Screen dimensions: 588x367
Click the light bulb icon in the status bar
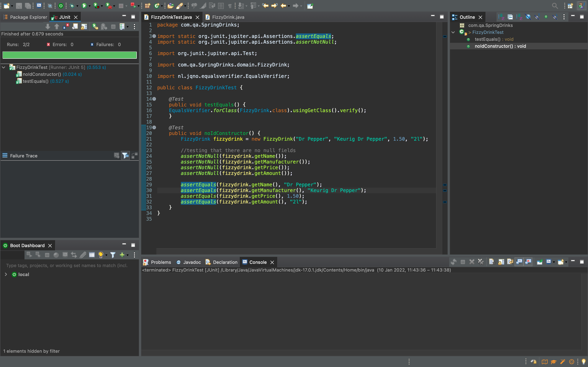coord(584,362)
